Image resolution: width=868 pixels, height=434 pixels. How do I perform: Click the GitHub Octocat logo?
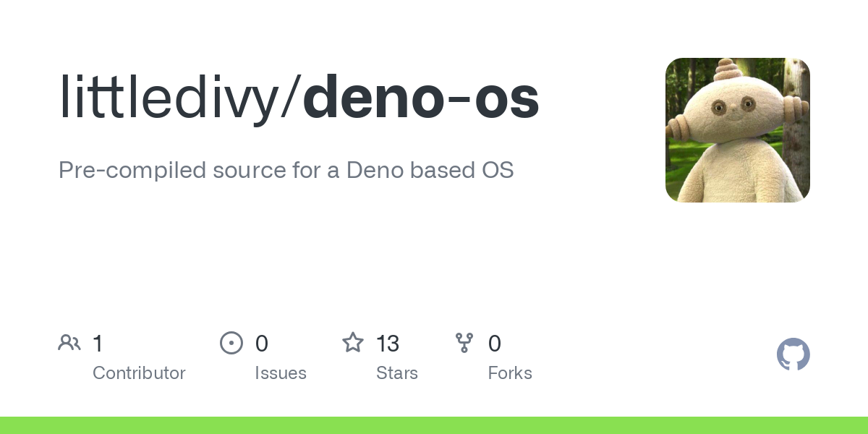793,354
